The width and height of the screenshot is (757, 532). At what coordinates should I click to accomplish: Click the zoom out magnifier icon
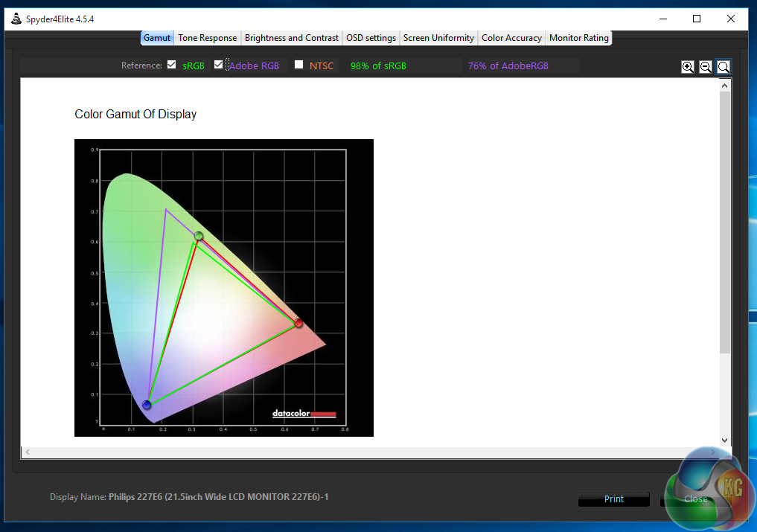point(706,67)
